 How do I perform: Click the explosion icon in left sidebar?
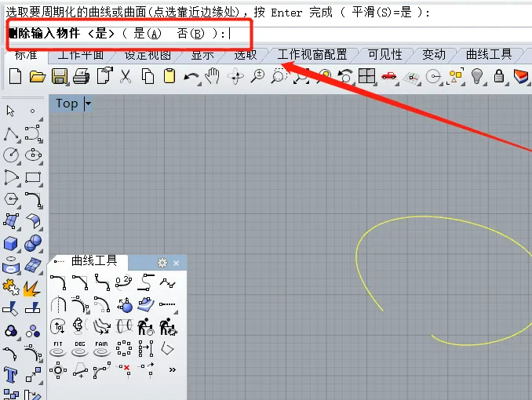[32, 288]
